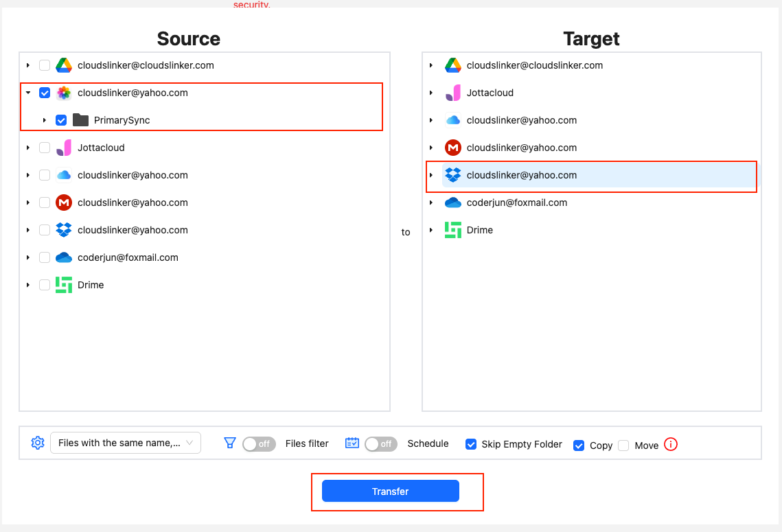Click the iCloud Photos icon beside checked account
The image size is (782, 532).
(64, 93)
